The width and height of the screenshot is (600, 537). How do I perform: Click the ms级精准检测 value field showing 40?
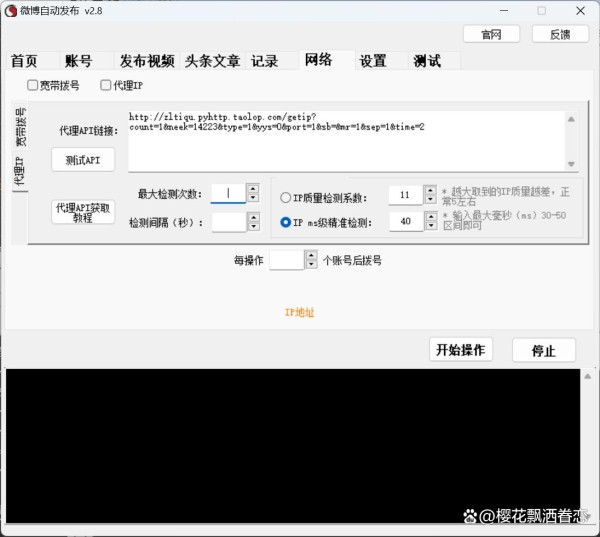(x=406, y=221)
